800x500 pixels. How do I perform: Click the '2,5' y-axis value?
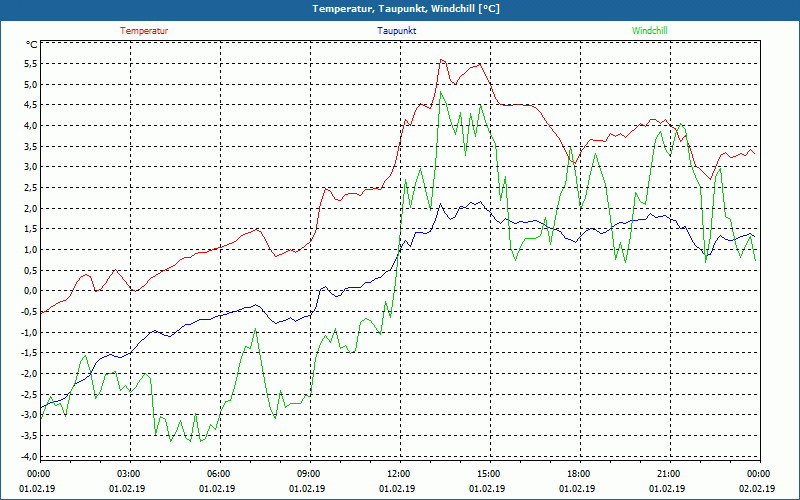coord(31,188)
